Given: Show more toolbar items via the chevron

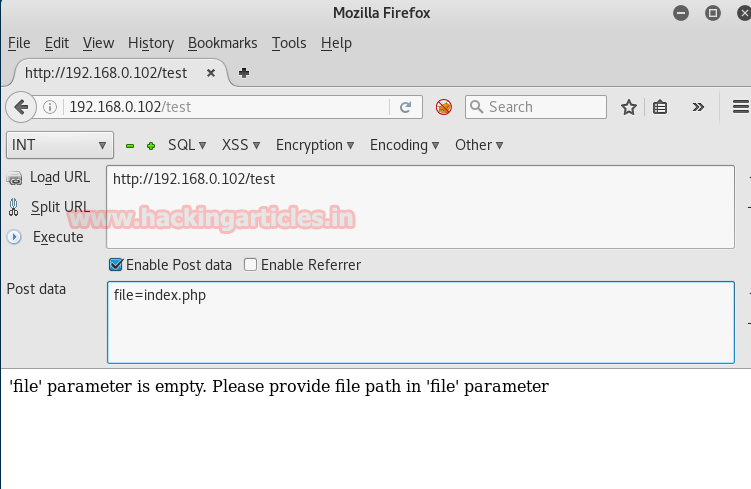Looking at the screenshot, I should [698, 107].
